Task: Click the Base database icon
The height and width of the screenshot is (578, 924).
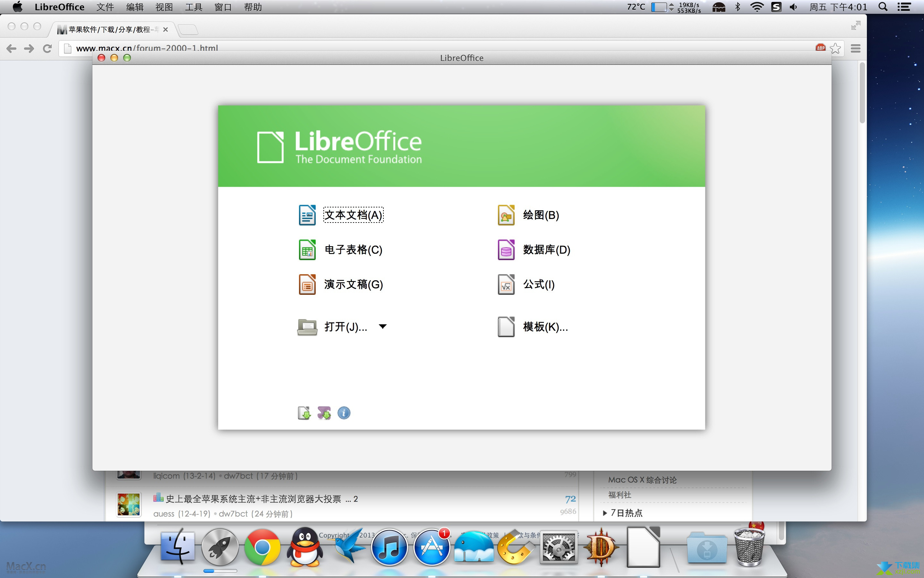Action: 506,250
